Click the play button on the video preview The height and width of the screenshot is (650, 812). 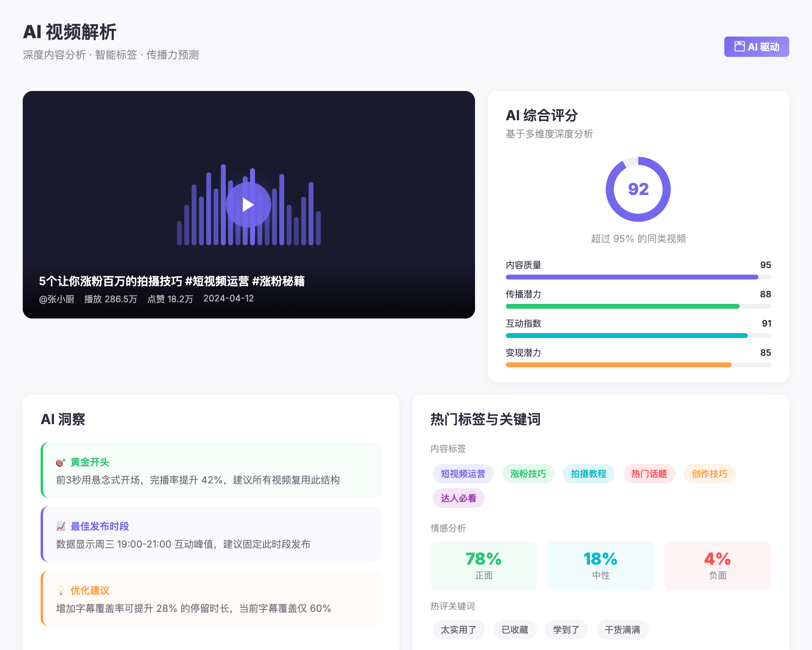tap(248, 204)
